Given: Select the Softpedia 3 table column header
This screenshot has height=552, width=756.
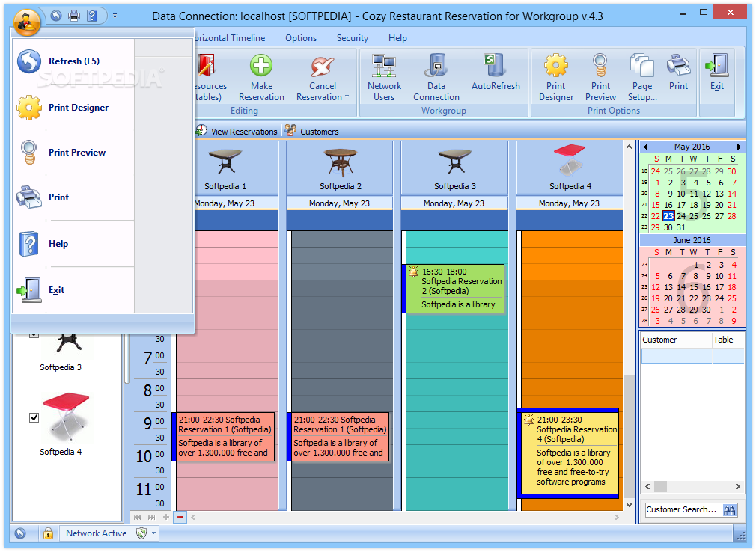Looking at the screenshot, I should 454,168.
